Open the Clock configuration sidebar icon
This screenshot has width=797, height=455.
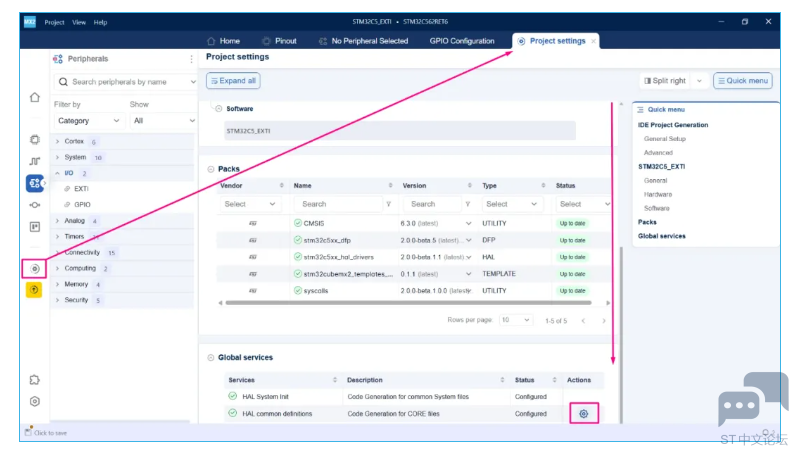[35, 161]
